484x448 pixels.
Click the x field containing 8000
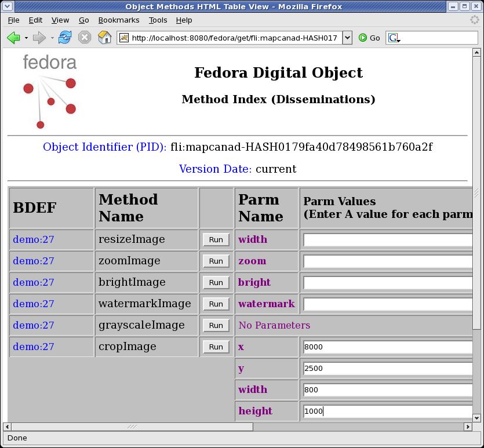(x=388, y=347)
